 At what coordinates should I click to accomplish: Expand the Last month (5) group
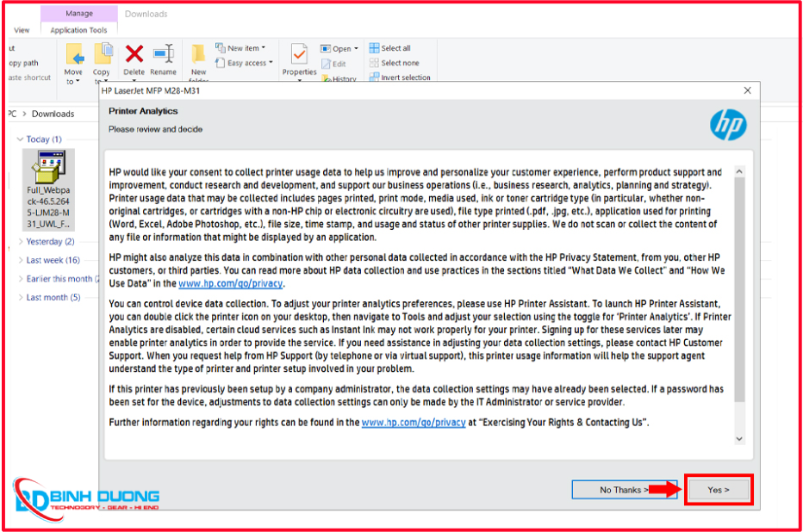(21, 297)
